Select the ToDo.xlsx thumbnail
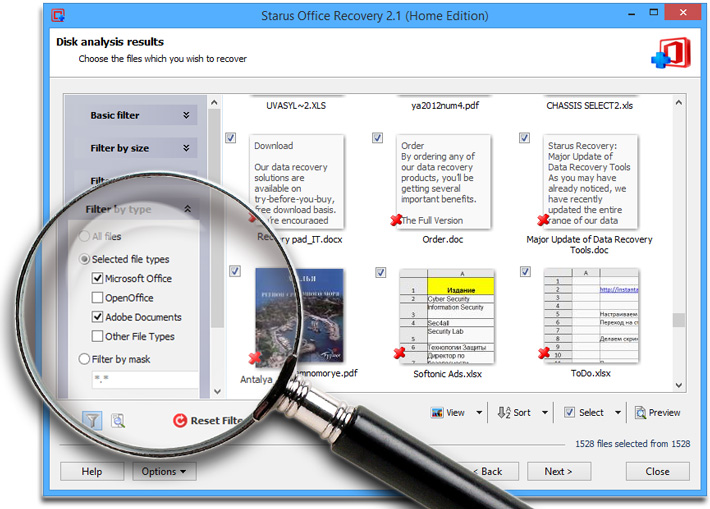 [x=591, y=316]
